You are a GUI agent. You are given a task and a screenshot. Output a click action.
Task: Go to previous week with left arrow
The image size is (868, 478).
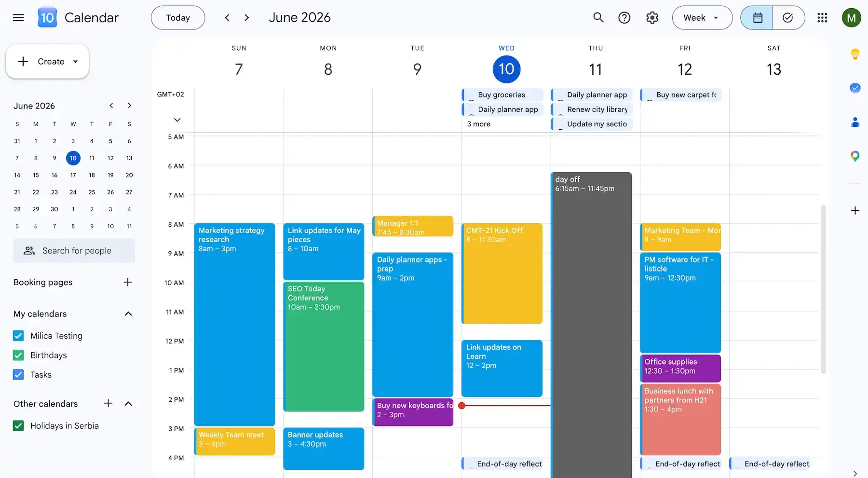pyautogui.click(x=227, y=18)
